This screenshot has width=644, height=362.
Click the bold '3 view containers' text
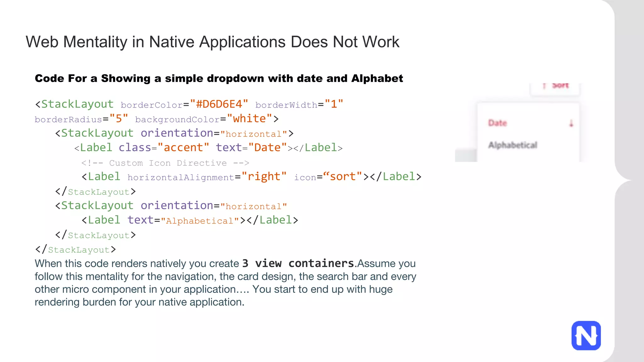[298, 263]
